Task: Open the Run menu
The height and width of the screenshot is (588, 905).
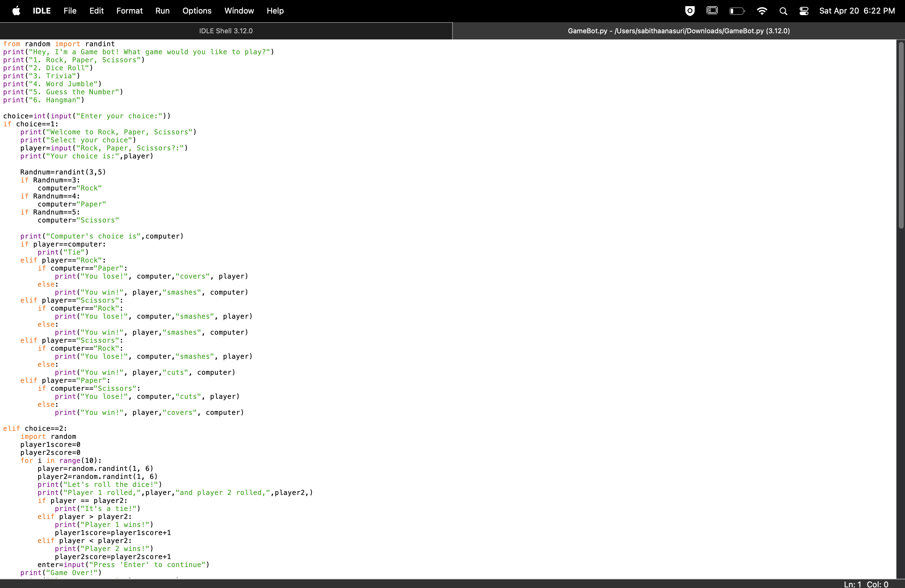Action: point(162,11)
